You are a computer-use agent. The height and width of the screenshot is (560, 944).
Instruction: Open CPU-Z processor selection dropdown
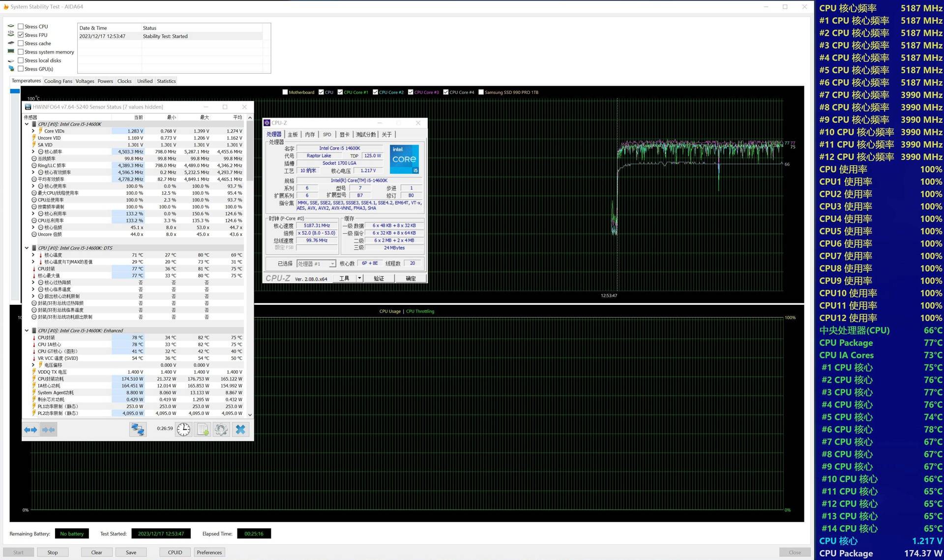tap(332, 264)
